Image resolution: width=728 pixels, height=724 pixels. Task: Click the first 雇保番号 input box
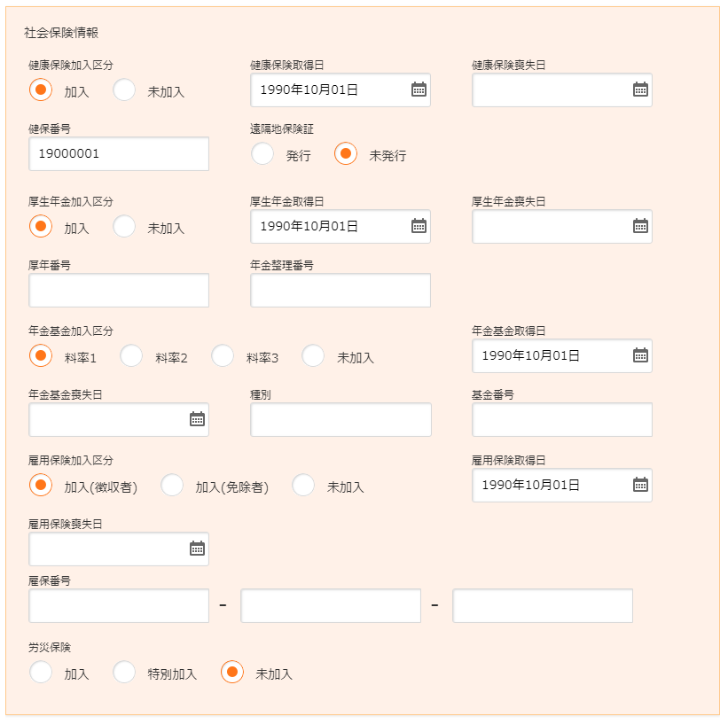119,605
